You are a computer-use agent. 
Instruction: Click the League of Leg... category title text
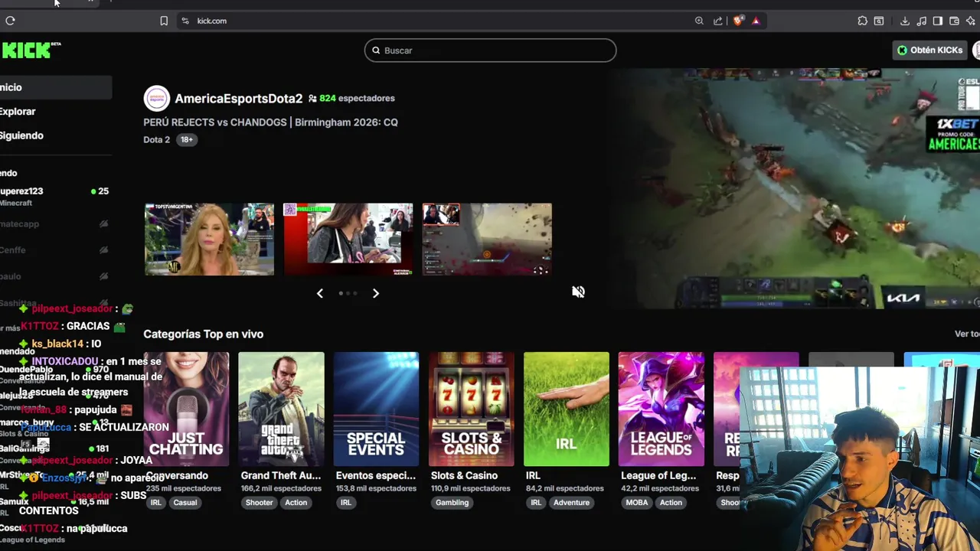click(658, 475)
